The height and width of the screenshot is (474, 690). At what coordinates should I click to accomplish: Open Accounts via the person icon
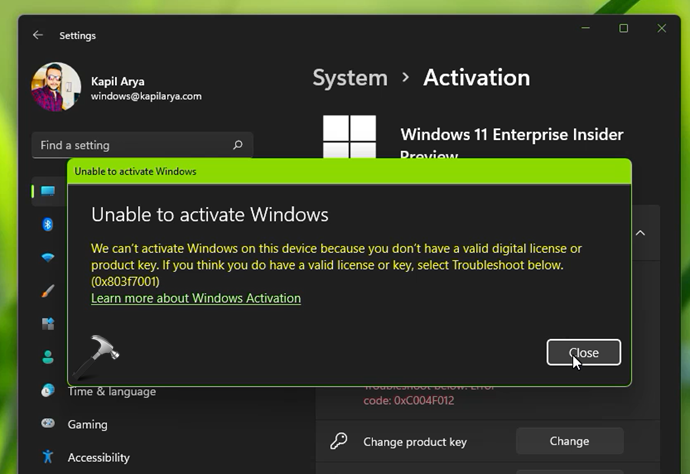coord(47,357)
